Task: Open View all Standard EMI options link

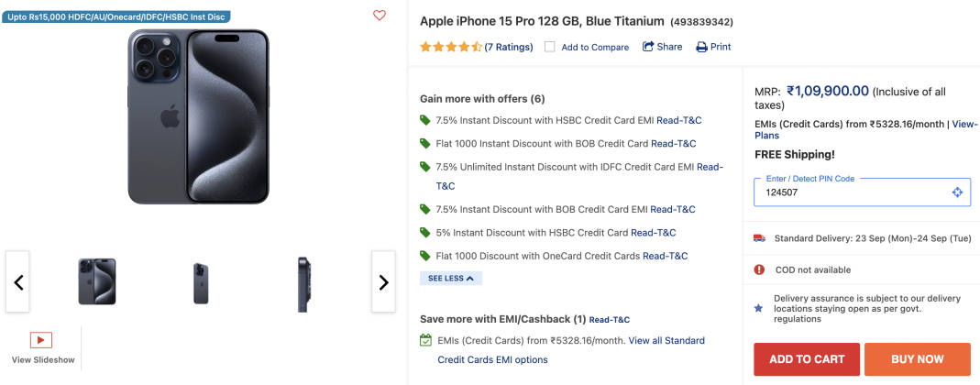Action: [x=666, y=340]
